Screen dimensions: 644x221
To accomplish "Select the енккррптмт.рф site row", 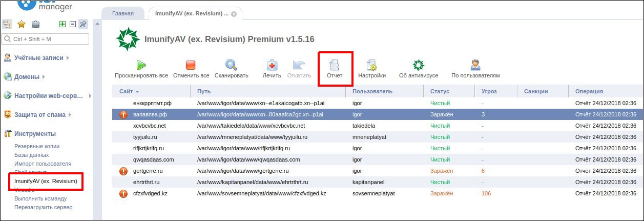I will pos(378,103).
